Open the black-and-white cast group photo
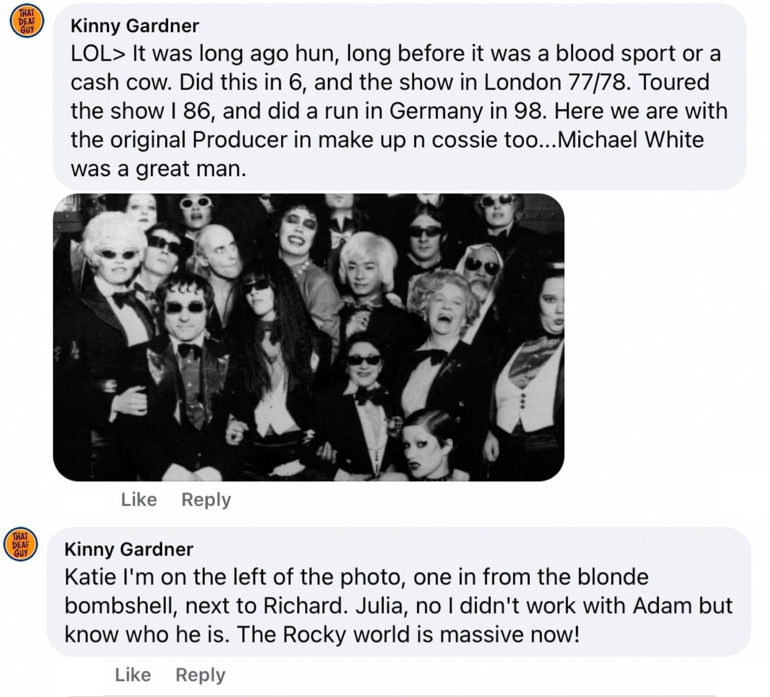 coord(309,337)
